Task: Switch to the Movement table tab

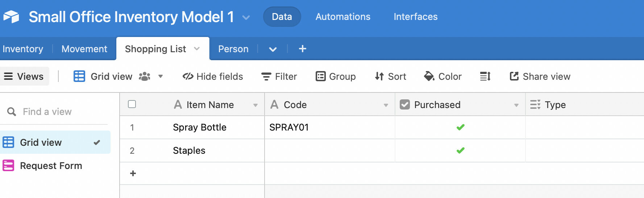Action: click(x=84, y=49)
